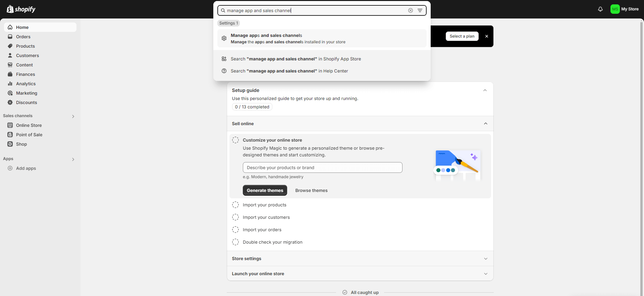Click the Home icon in sidebar
The height and width of the screenshot is (296, 644).
coord(10,27)
